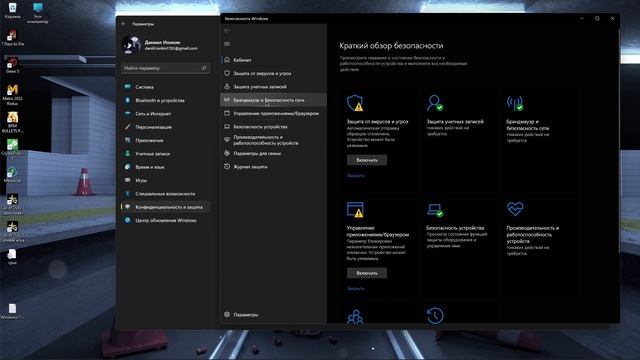Select the 7 Days to Die desktop shortcut
This screenshot has width=640, height=360.
[12, 38]
